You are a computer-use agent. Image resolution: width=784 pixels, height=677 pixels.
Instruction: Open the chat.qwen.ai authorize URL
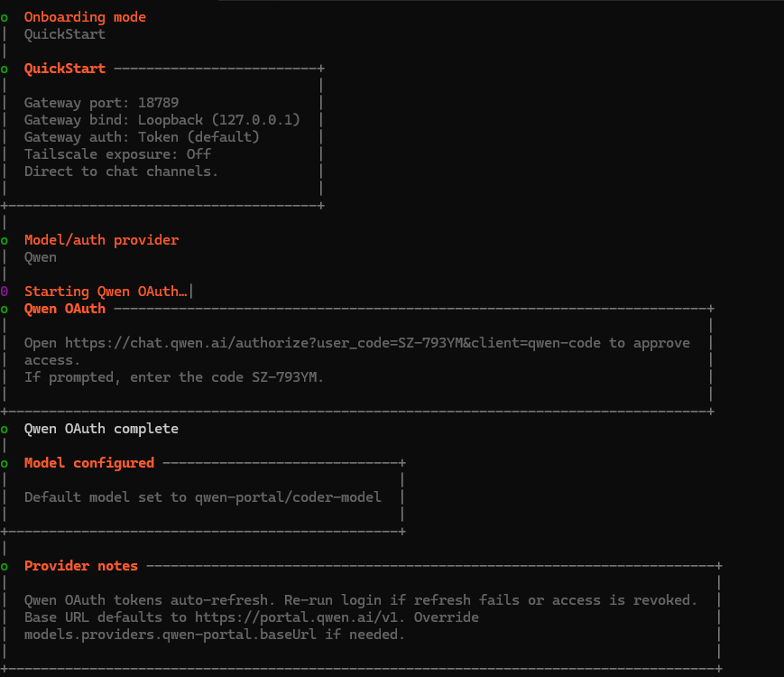[333, 343]
